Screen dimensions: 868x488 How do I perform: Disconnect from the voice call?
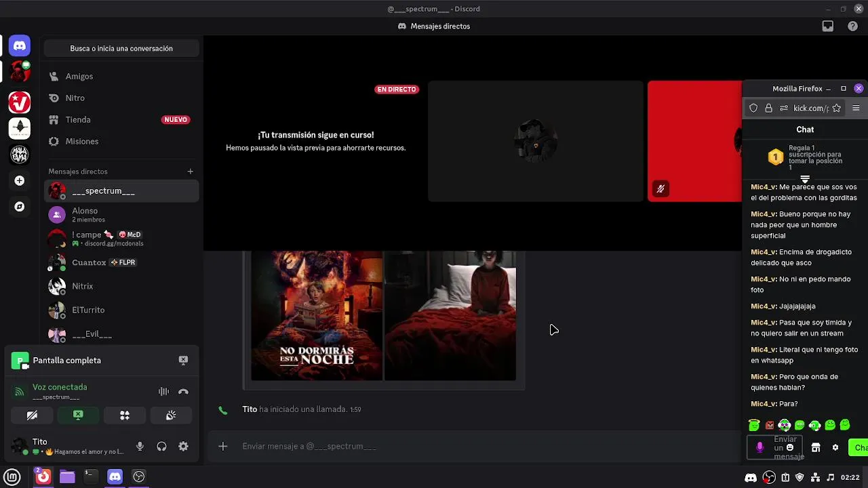(183, 391)
